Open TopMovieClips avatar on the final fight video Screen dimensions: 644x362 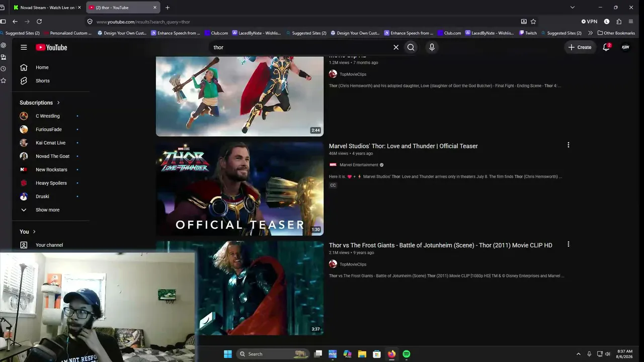point(333,74)
